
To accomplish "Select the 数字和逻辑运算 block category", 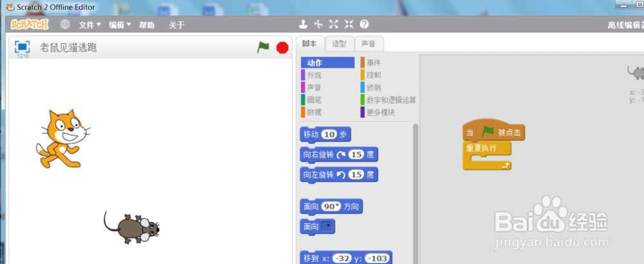I will [x=388, y=100].
